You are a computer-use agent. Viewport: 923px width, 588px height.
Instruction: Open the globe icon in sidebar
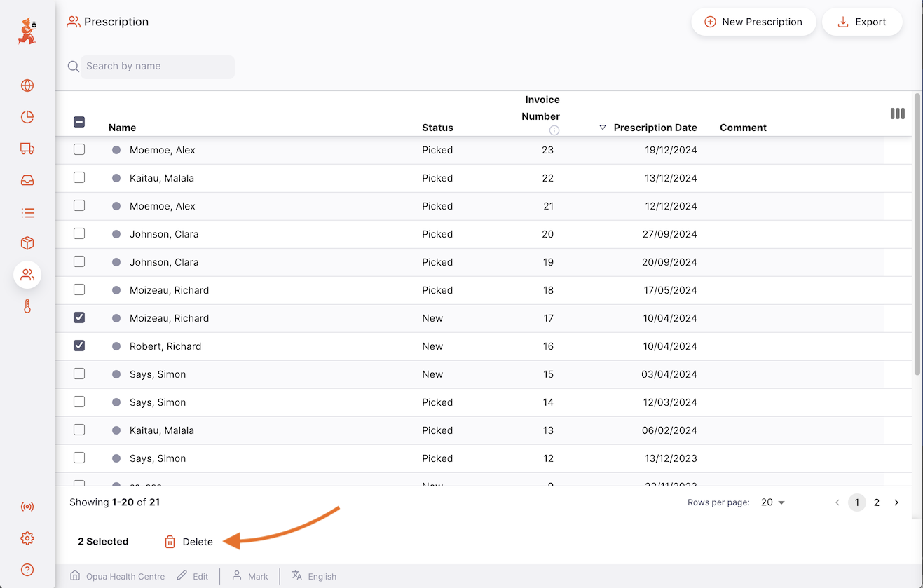pos(27,86)
